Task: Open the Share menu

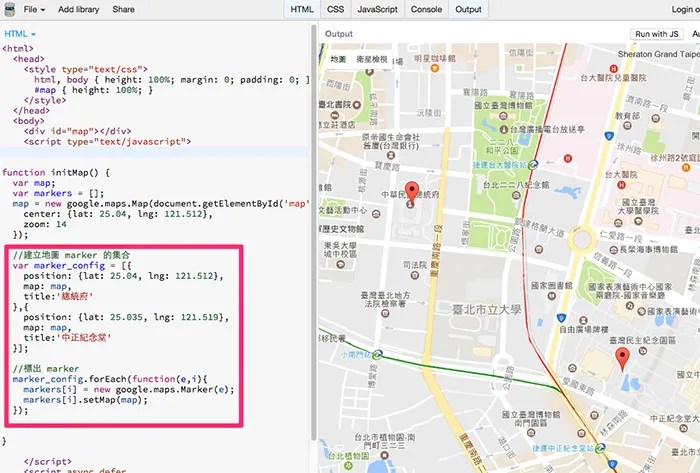Action: point(123,9)
